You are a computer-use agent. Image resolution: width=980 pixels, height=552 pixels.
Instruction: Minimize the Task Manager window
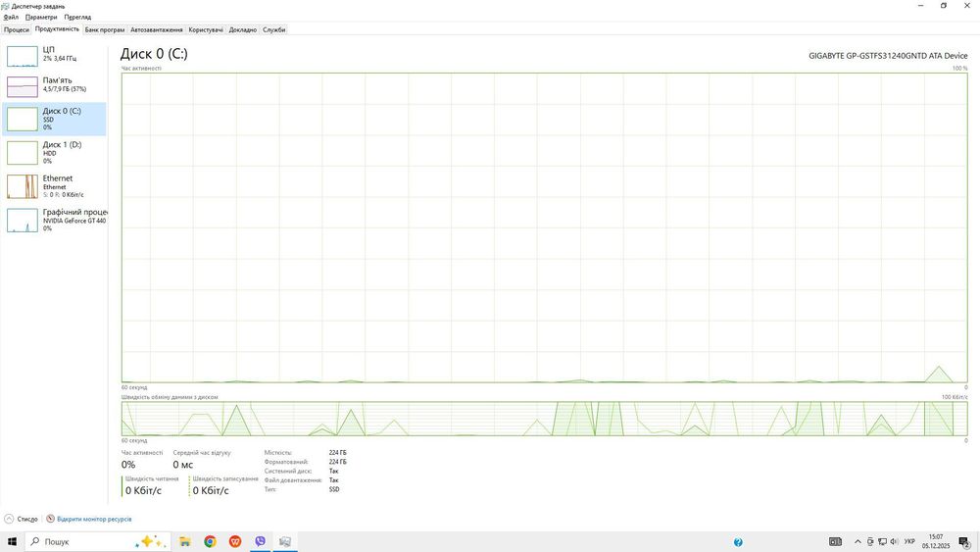point(920,6)
